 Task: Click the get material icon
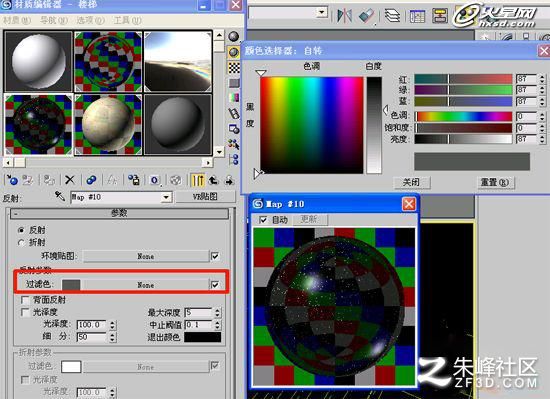[12, 180]
